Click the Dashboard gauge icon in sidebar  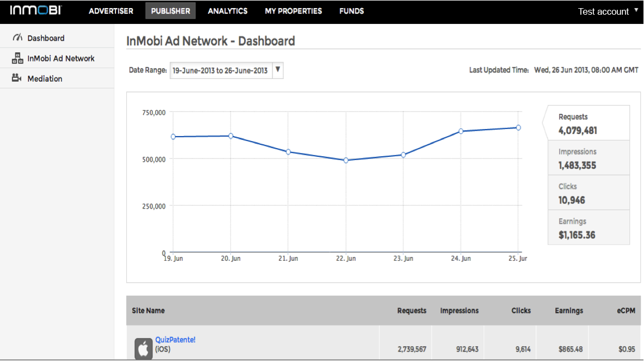tap(17, 38)
